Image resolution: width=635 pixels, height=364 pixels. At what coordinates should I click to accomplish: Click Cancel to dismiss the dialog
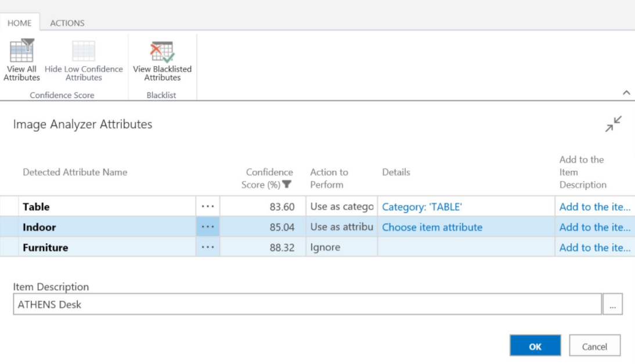[595, 345]
